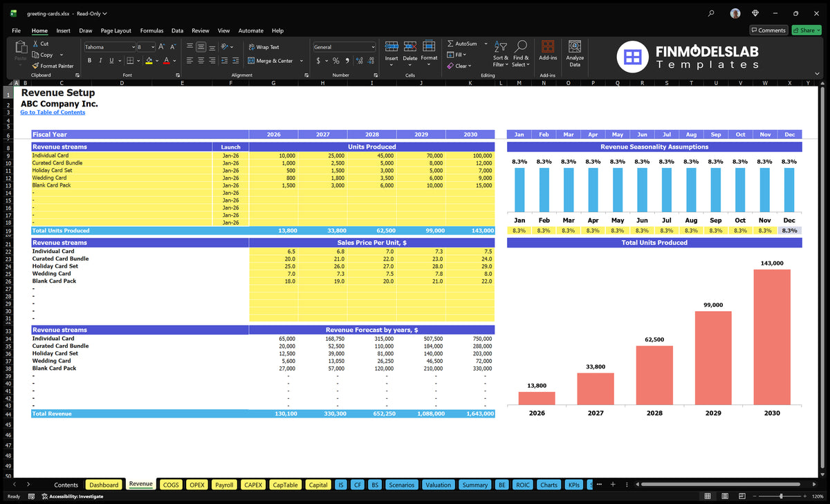This screenshot has height=504, width=830.
Task: Switch to the Valuation sheet tab
Action: 438,485
